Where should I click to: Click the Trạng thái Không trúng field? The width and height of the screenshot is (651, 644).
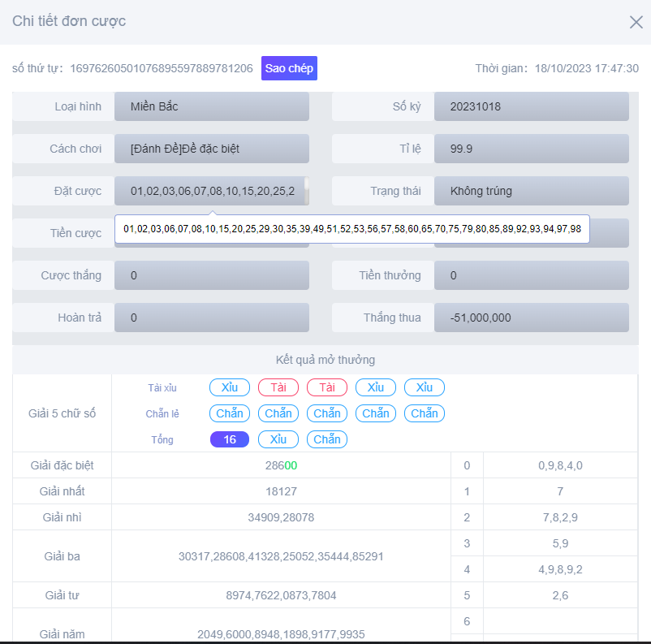(x=531, y=191)
